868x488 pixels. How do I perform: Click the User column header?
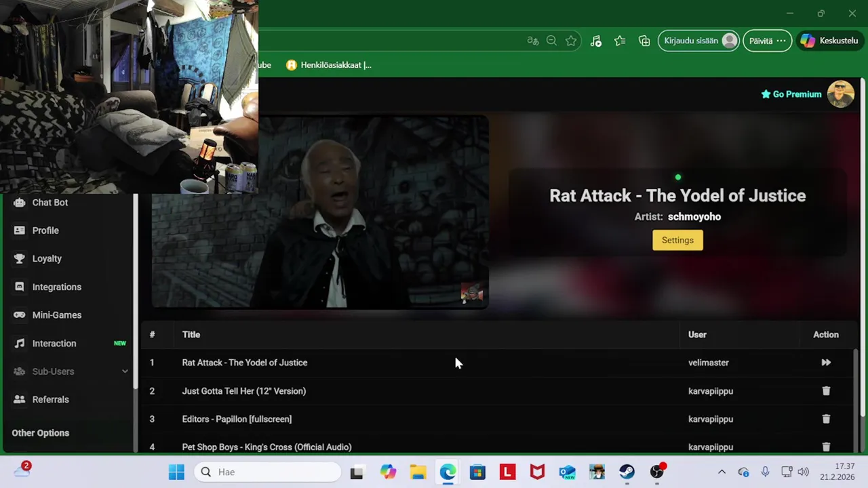697,335
